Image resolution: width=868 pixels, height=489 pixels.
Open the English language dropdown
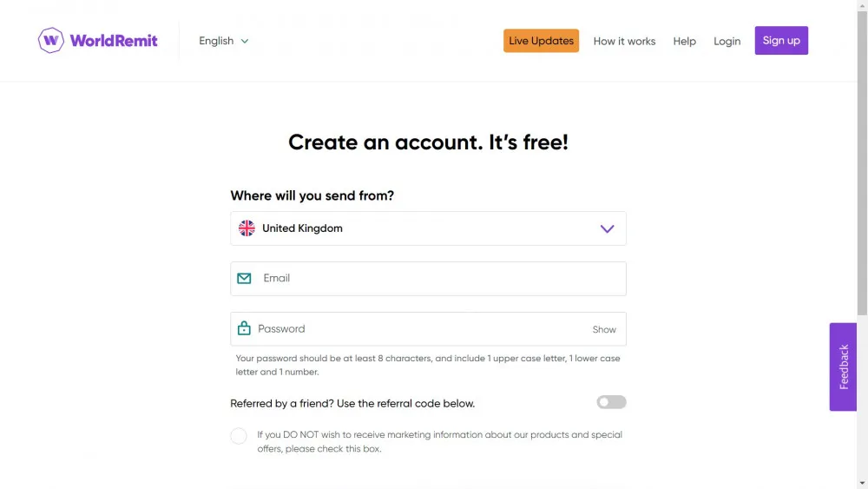224,41
